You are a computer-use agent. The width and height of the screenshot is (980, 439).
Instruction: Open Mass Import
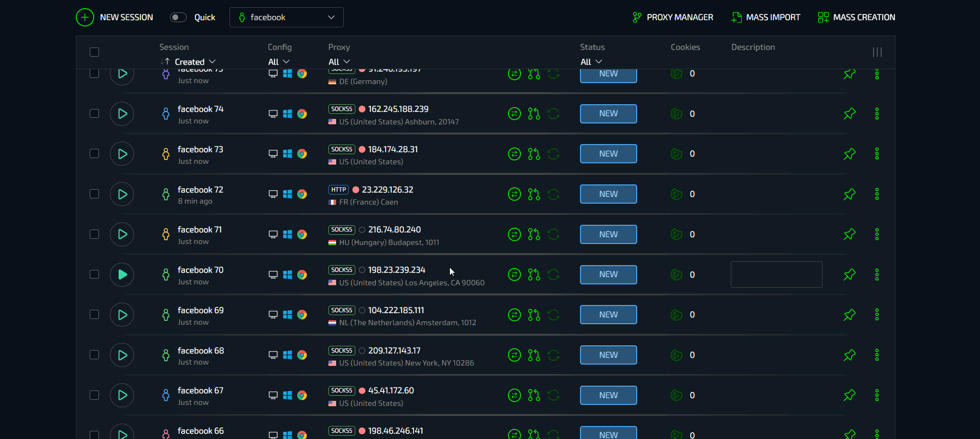766,17
